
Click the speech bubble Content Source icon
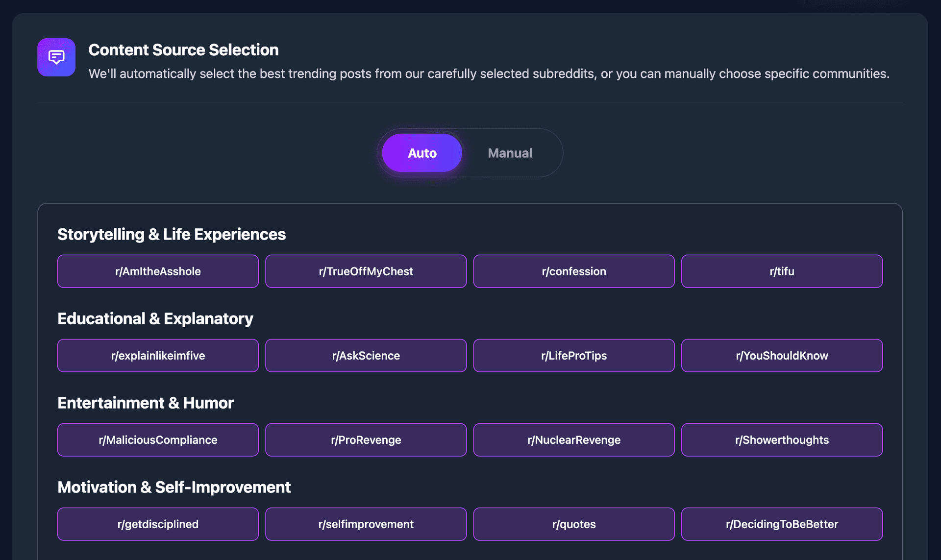coord(56,57)
